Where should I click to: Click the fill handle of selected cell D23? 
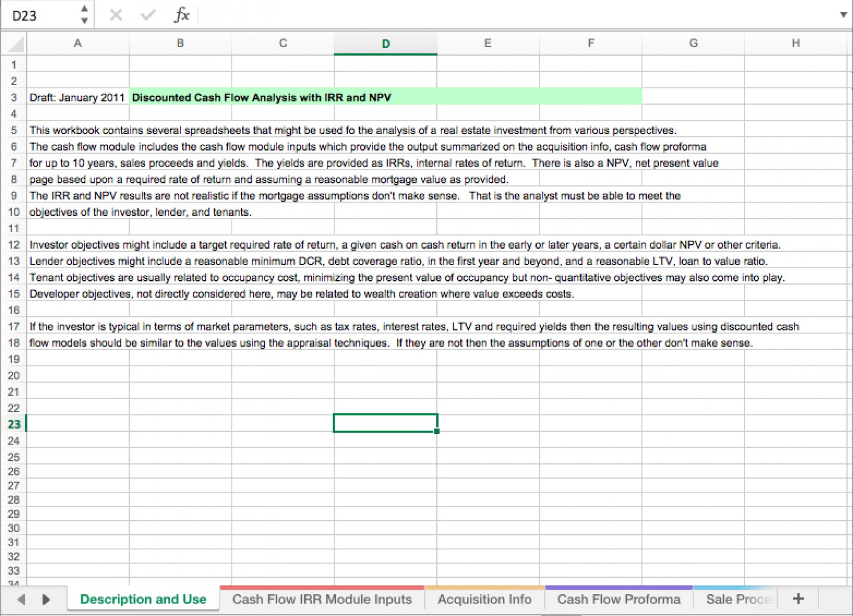[437, 431]
